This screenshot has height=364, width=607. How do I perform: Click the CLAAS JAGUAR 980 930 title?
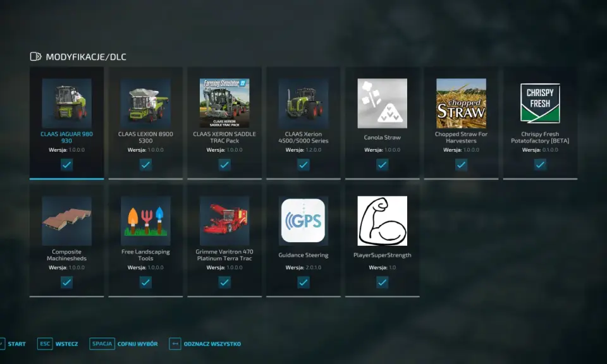[66, 137]
